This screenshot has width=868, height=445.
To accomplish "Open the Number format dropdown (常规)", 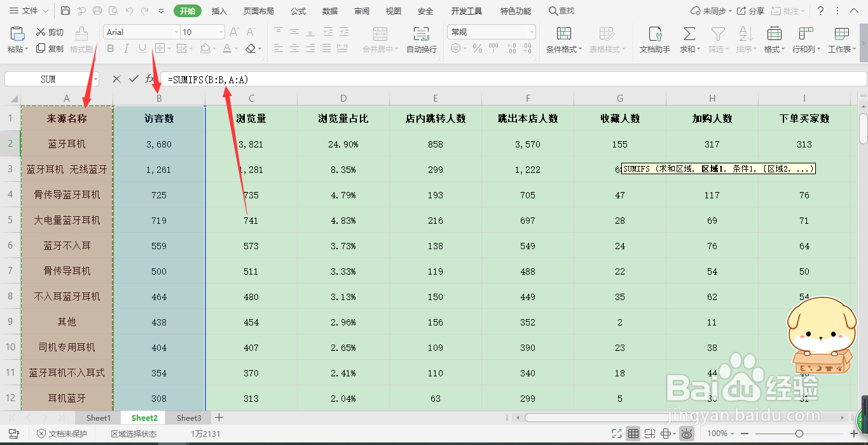I will 532,32.
